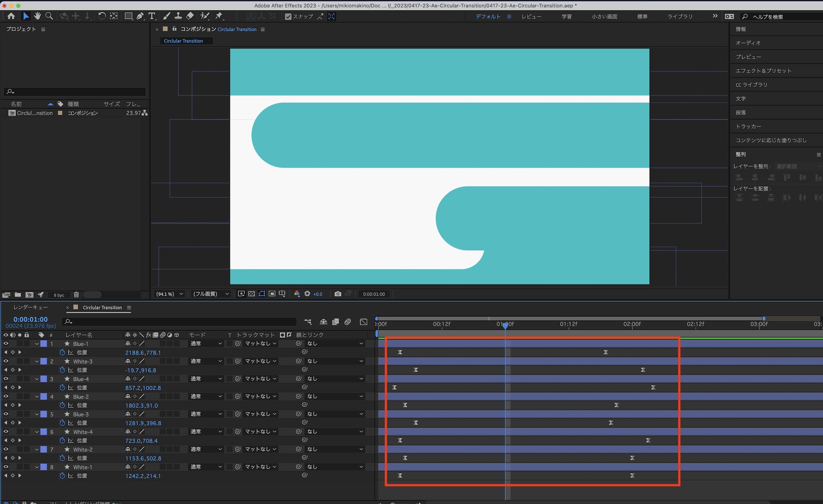Toggle position stopwatch for White-3 layer
This screenshot has width=823, height=504.
click(x=62, y=370)
